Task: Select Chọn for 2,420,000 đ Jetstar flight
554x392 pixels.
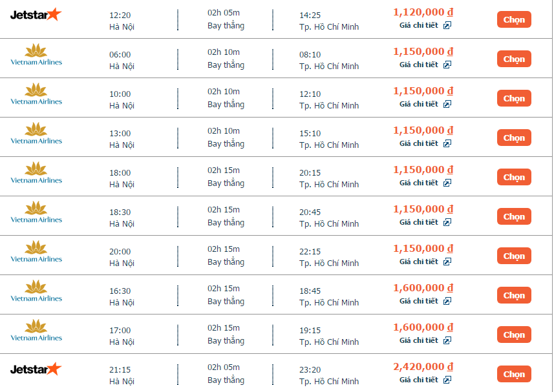Action: (514, 374)
